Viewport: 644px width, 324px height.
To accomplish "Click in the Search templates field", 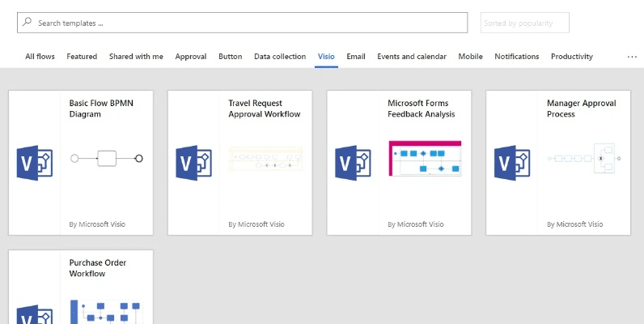I will click(x=243, y=23).
